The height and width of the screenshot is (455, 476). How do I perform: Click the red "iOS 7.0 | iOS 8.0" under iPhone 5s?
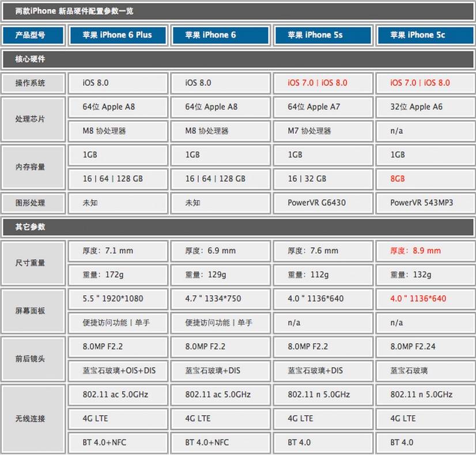tap(318, 83)
